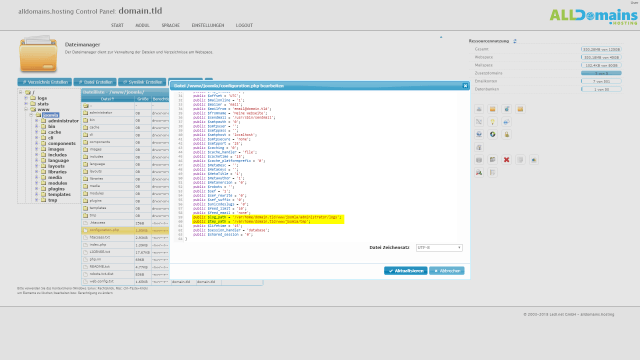Collapse the www folder in the tree
The height and width of the screenshot is (360, 640).
coord(26,109)
